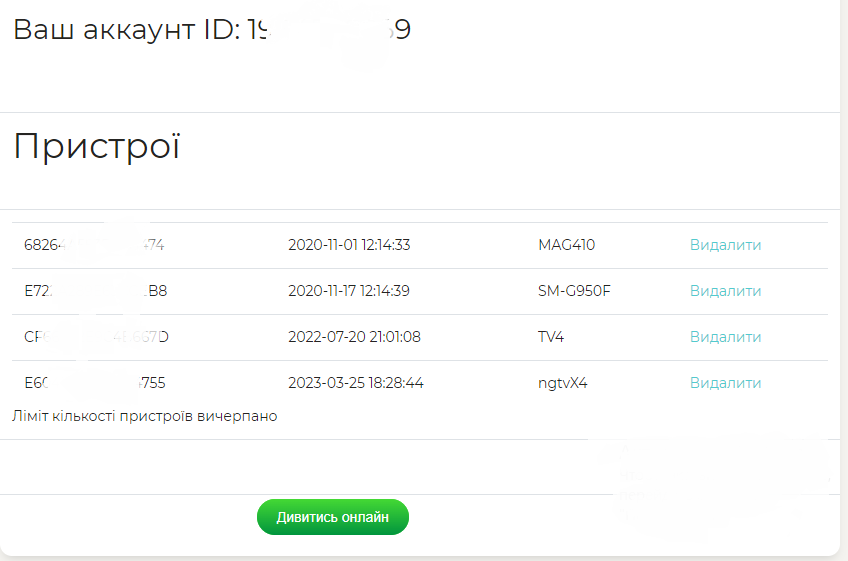
Task: Click the 'Пристрої' section heading
Action: [97, 147]
